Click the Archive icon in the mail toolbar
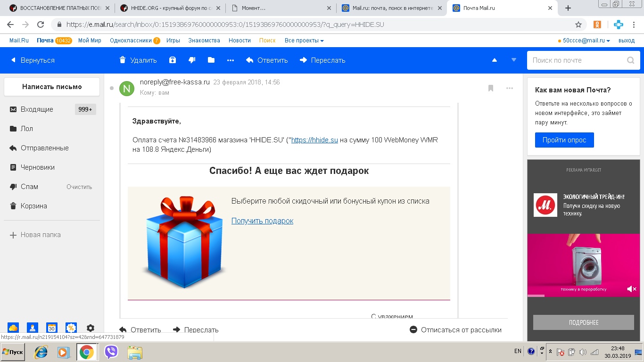Viewport: 644px width, 362px height. click(173, 60)
